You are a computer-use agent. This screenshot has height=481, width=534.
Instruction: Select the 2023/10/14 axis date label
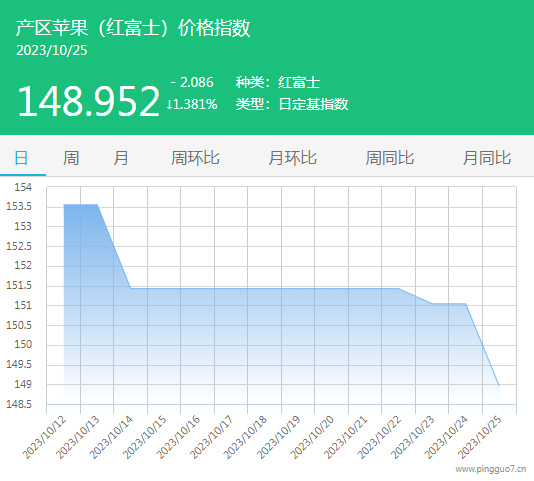click(111, 437)
